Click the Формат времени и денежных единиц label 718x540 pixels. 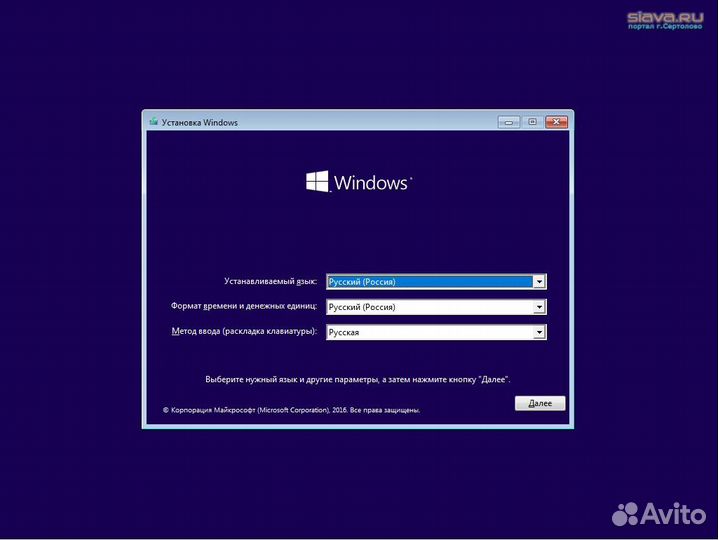(244, 306)
